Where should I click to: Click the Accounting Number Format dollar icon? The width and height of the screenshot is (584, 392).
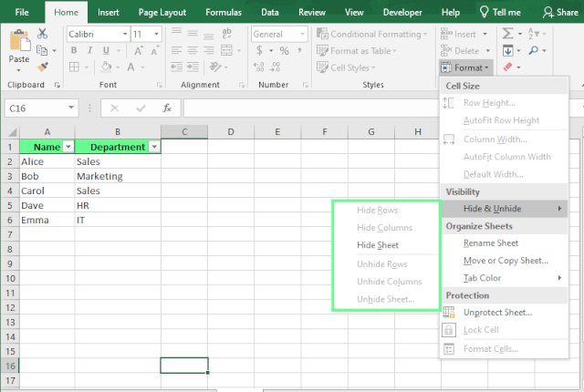259,50
